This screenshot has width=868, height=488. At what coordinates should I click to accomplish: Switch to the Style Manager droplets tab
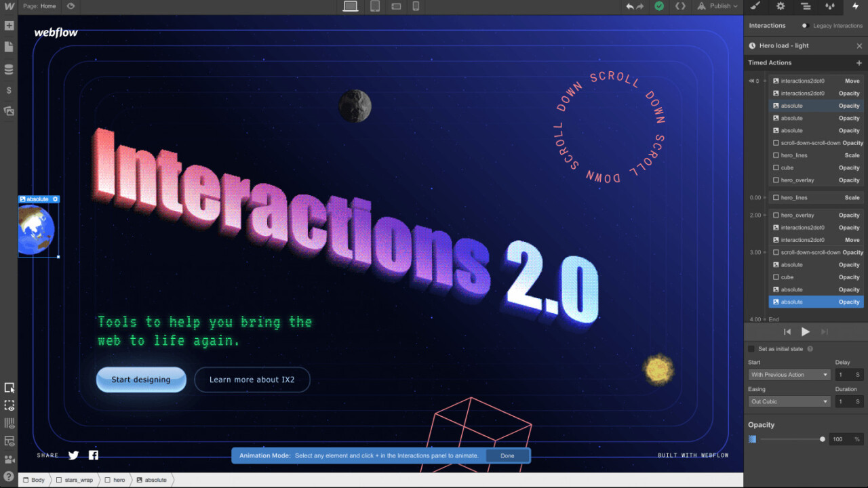(x=830, y=6)
